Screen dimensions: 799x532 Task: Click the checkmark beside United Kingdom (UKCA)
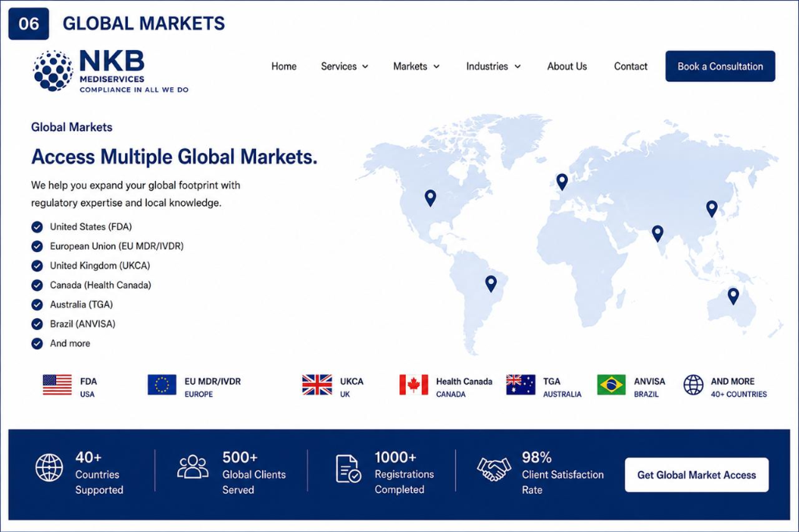37,265
